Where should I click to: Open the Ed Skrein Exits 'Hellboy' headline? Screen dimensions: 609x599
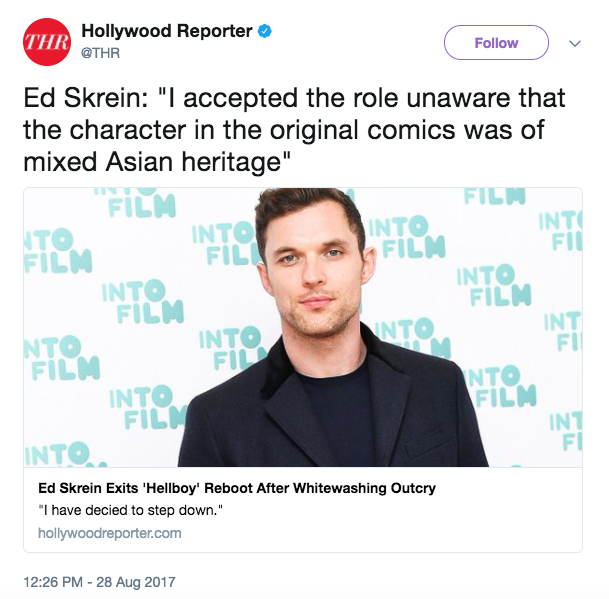tap(236, 488)
